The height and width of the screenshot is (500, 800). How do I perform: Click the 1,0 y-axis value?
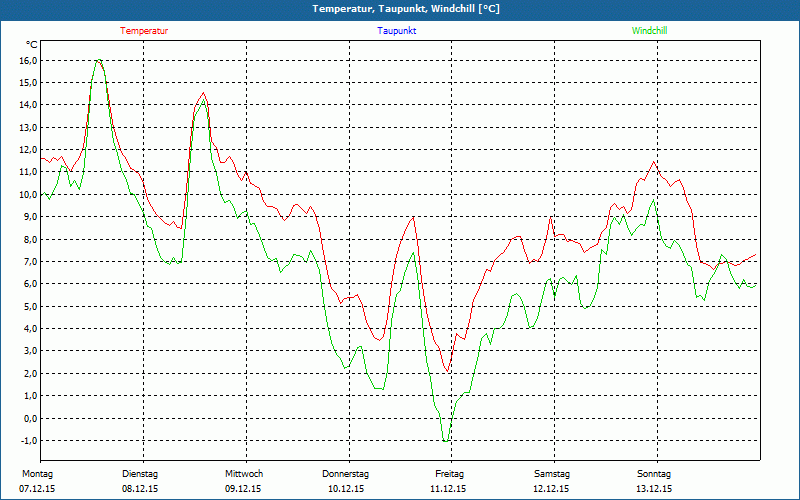coord(30,396)
